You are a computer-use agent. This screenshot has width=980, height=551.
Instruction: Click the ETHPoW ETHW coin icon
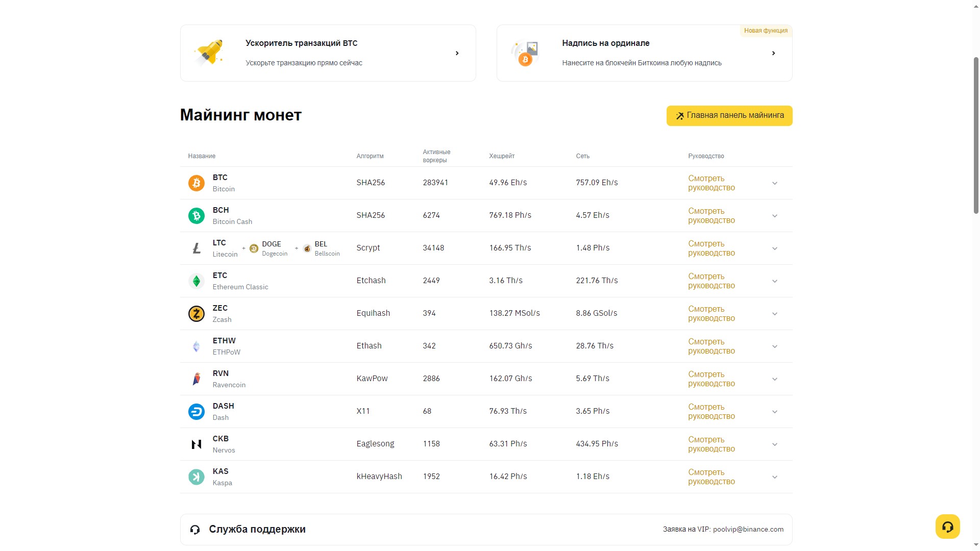pyautogui.click(x=197, y=346)
